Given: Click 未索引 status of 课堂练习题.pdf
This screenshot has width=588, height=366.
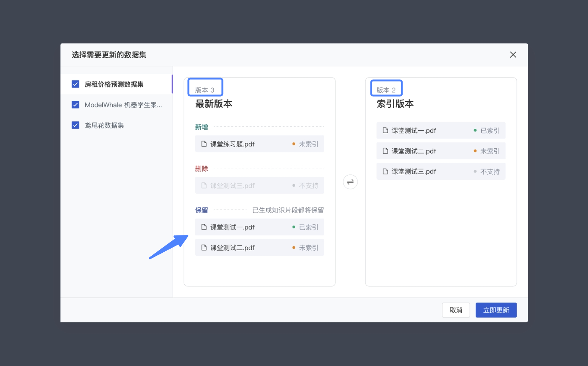Looking at the screenshot, I should coord(308,144).
